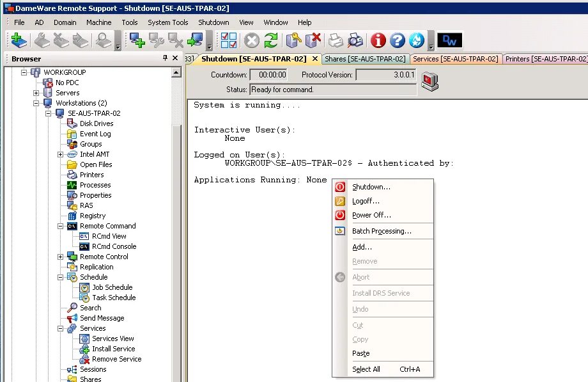Select Remove Service tree item
Image resolution: width=588 pixels, height=382 pixels.
click(116, 359)
